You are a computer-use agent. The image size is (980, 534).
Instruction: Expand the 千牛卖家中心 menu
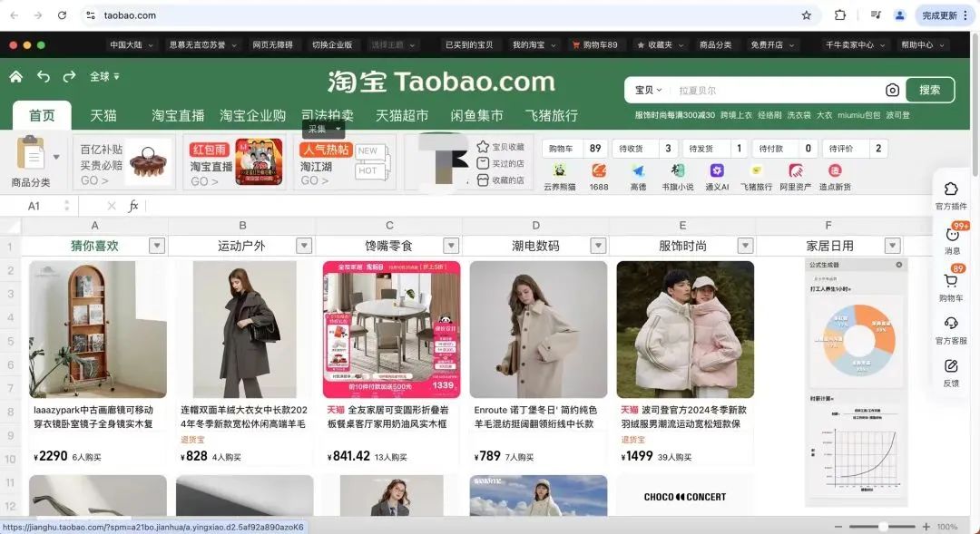[855, 45]
